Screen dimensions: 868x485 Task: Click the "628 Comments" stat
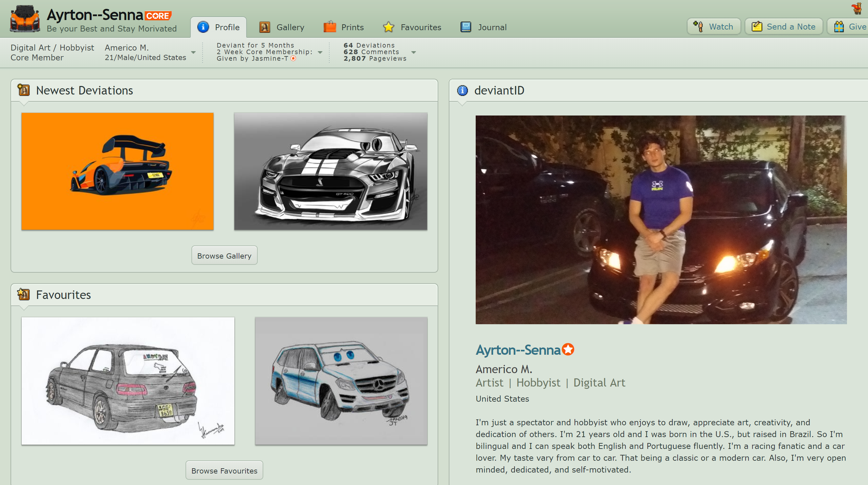(x=371, y=52)
